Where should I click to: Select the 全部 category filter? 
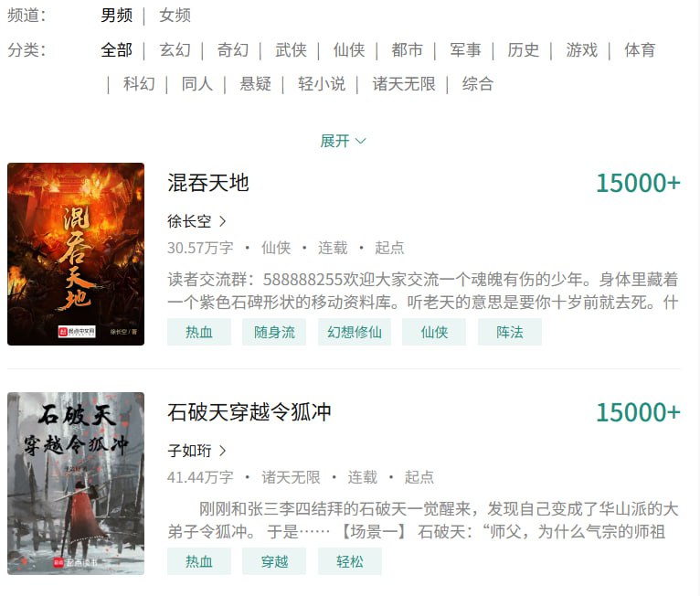(x=117, y=49)
